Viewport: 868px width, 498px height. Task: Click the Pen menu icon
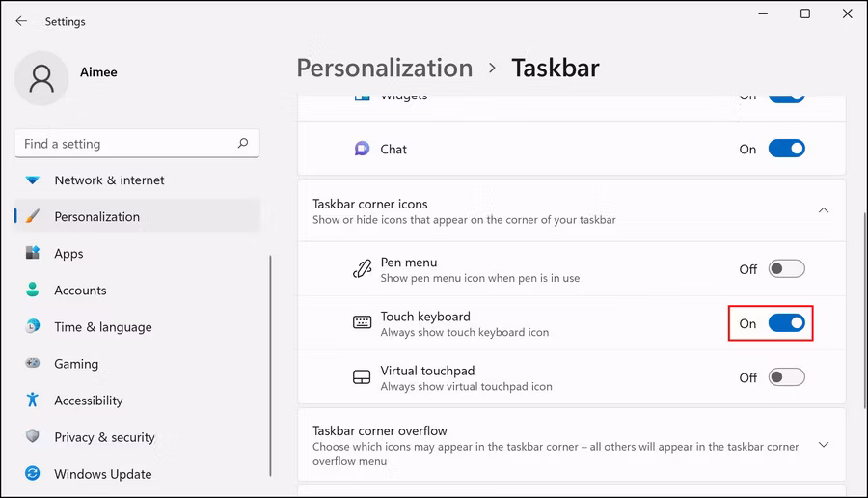tap(362, 269)
